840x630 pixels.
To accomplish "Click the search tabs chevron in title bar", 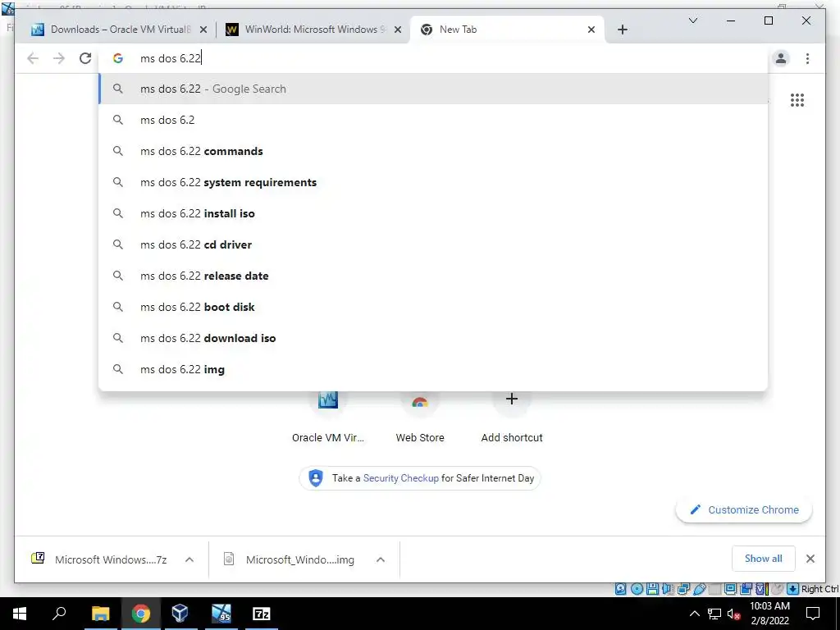I will (x=692, y=21).
